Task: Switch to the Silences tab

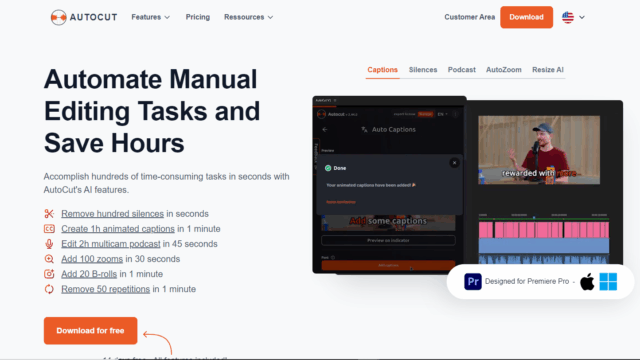Action: coord(423,70)
